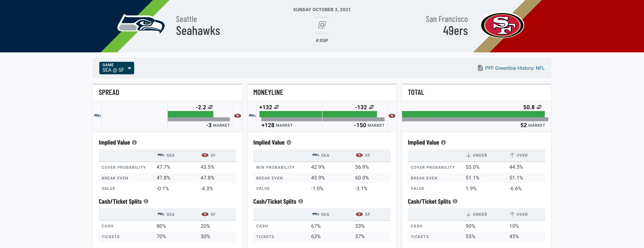Click the Spread SF value -4.3%

tap(206, 188)
